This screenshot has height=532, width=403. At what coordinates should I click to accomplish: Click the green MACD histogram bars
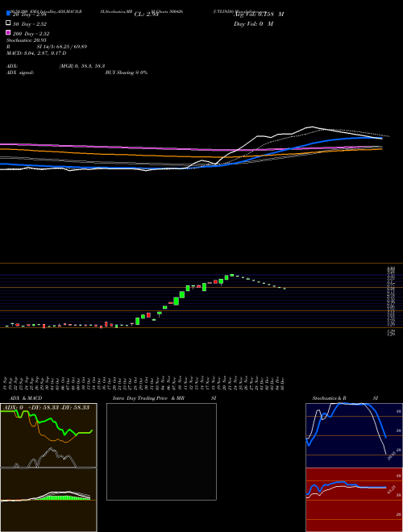click(x=63, y=497)
